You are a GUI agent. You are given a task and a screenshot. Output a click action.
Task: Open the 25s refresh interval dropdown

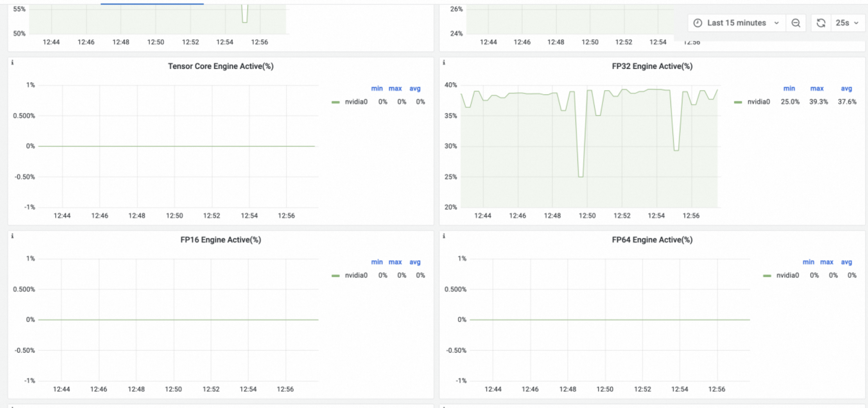(x=847, y=23)
